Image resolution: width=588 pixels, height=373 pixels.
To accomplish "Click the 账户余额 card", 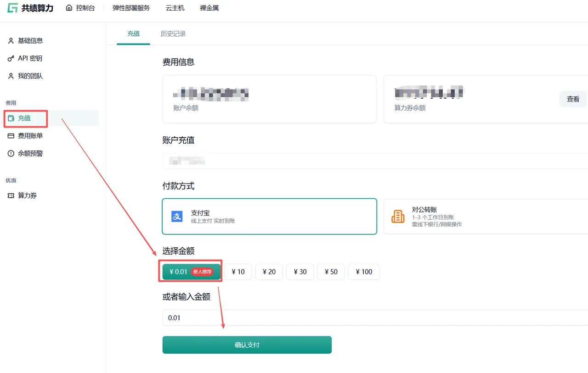I will point(270,99).
